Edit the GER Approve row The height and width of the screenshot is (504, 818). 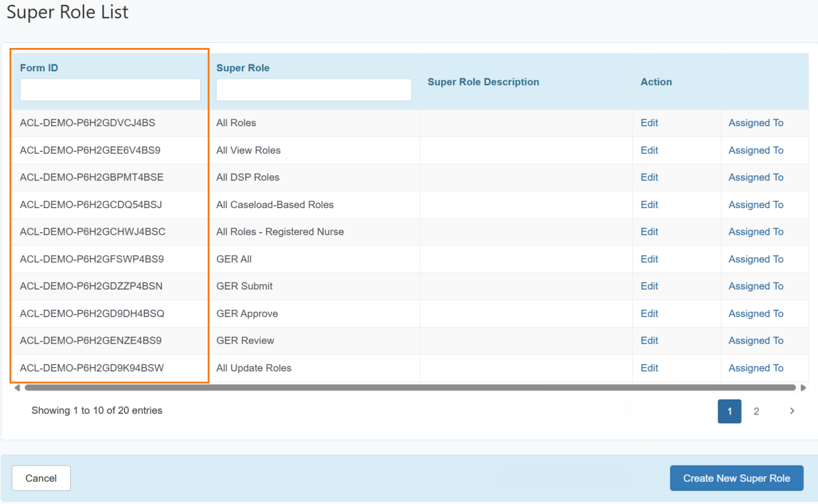coord(649,314)
